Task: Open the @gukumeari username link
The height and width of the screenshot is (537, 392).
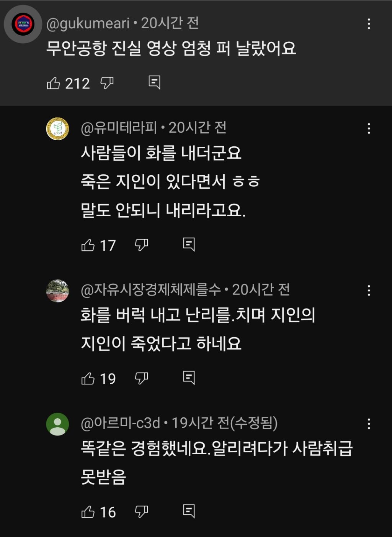Action: coord(88,24)
